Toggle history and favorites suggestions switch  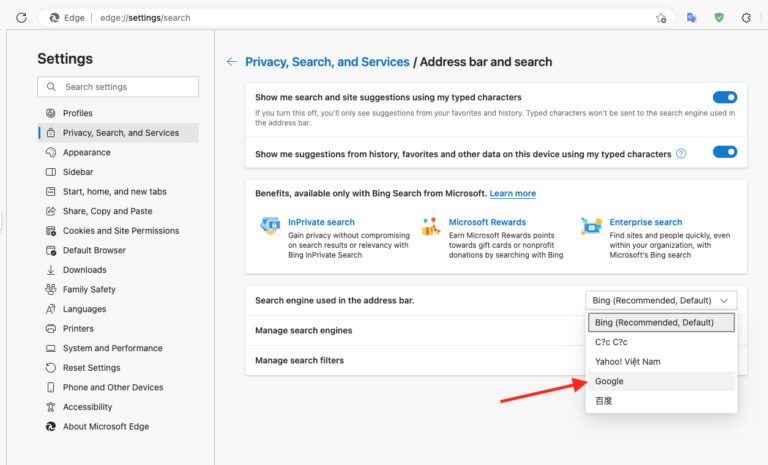tap(725, 152)
